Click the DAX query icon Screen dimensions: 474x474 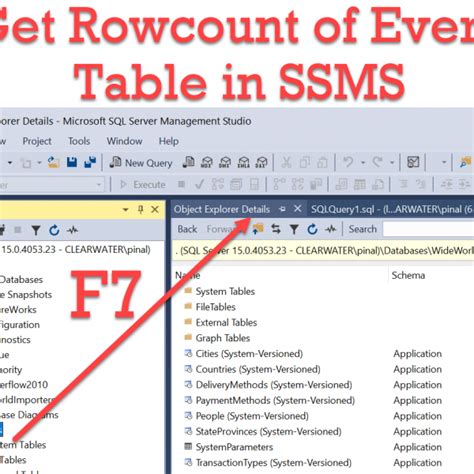[262, 162]
